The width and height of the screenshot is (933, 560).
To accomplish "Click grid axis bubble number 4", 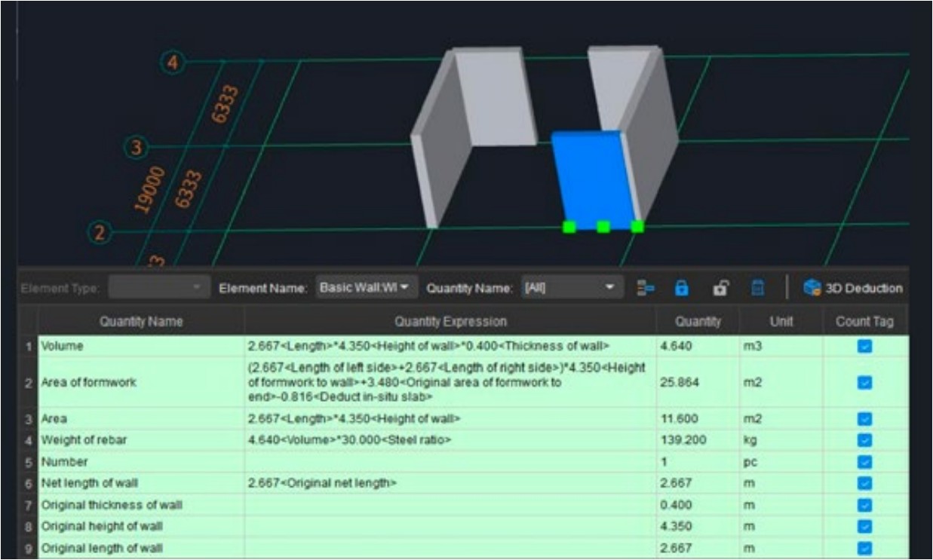I will point(173,62).
